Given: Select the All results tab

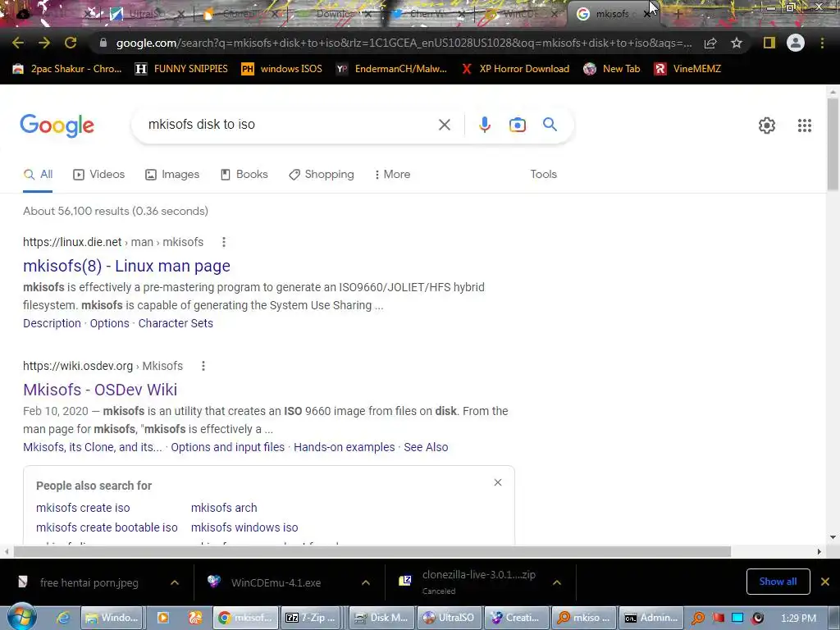Looking at the screenshot, I should click(x=38, y=174).
